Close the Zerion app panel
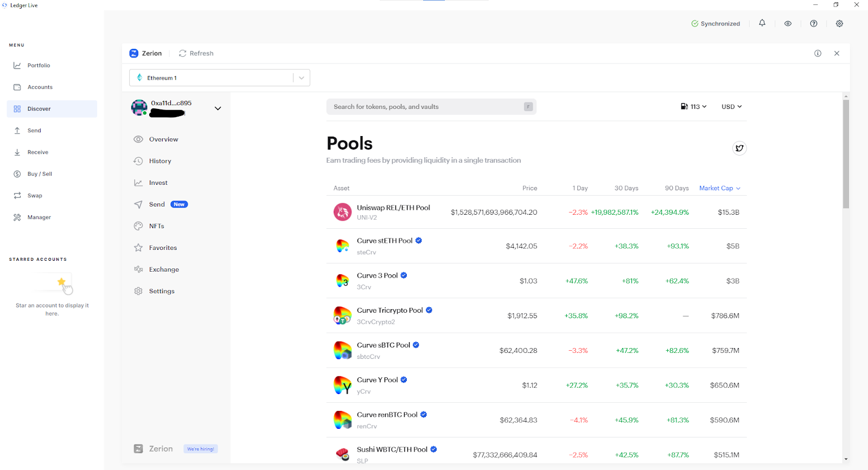This screenshot has height=470, width=868. (837, 53)
